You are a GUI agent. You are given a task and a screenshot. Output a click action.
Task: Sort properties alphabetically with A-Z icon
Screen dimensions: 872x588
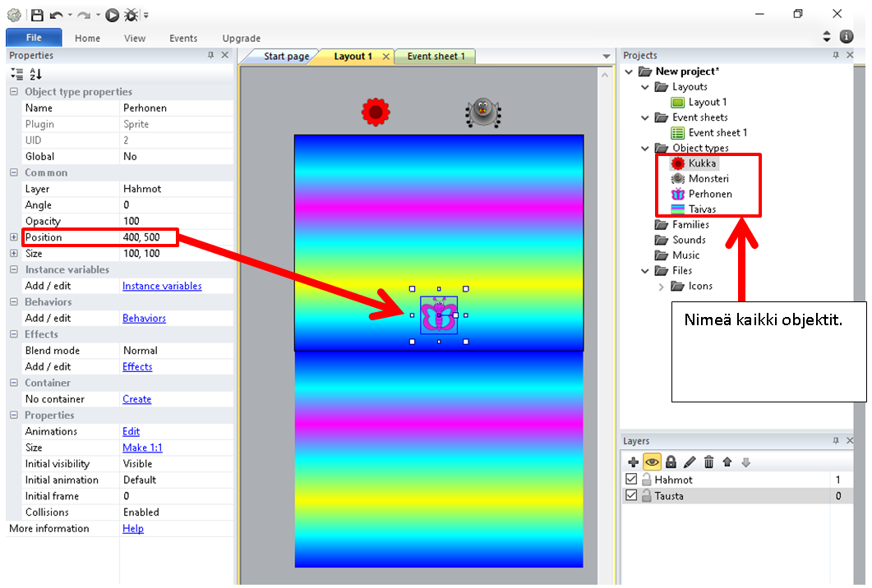pos(35,74)
